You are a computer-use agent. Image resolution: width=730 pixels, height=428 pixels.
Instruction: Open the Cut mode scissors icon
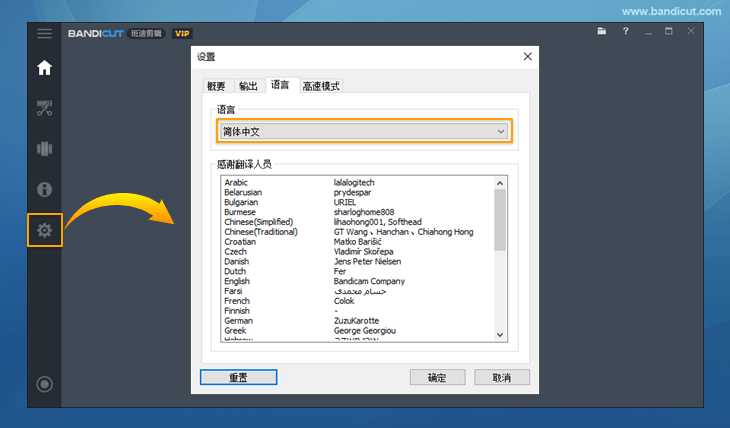tap(45, 108)
